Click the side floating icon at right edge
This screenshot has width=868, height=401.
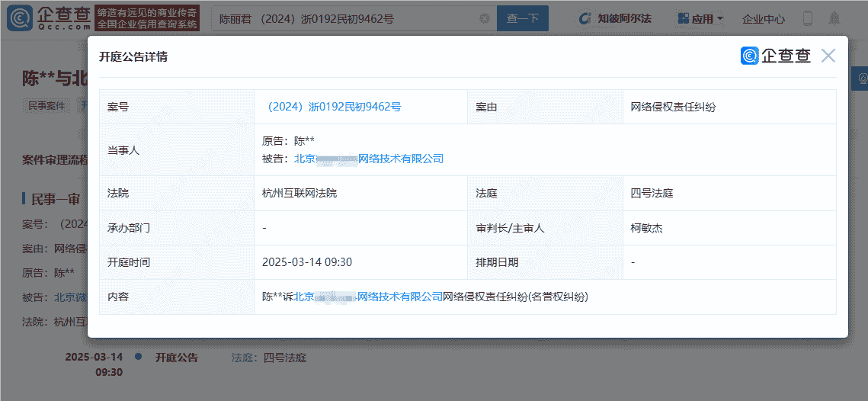pos(862,78)
